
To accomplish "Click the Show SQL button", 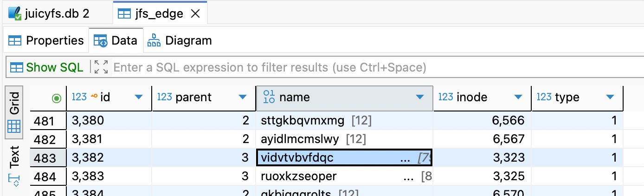I will click(x=47, y=67).
